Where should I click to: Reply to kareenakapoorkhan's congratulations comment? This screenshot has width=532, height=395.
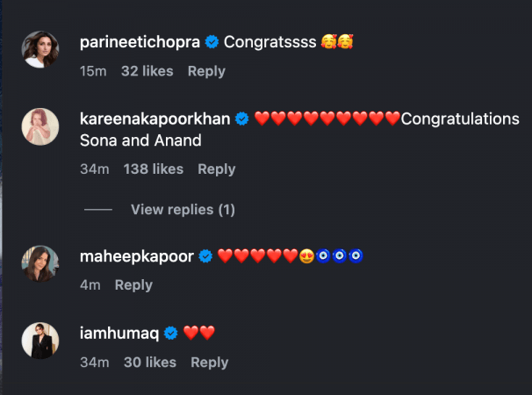click(x=216, y=169)
